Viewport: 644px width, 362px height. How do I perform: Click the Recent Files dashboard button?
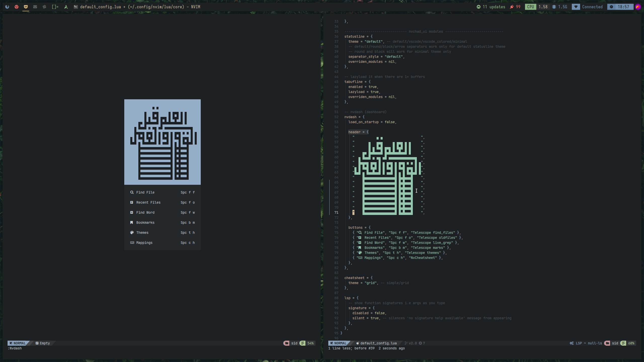click(148, 202)
